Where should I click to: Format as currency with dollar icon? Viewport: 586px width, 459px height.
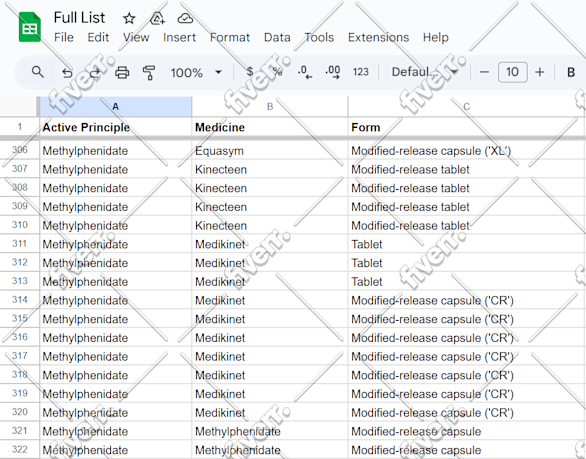pyautogui.click(x=250, y=71)
